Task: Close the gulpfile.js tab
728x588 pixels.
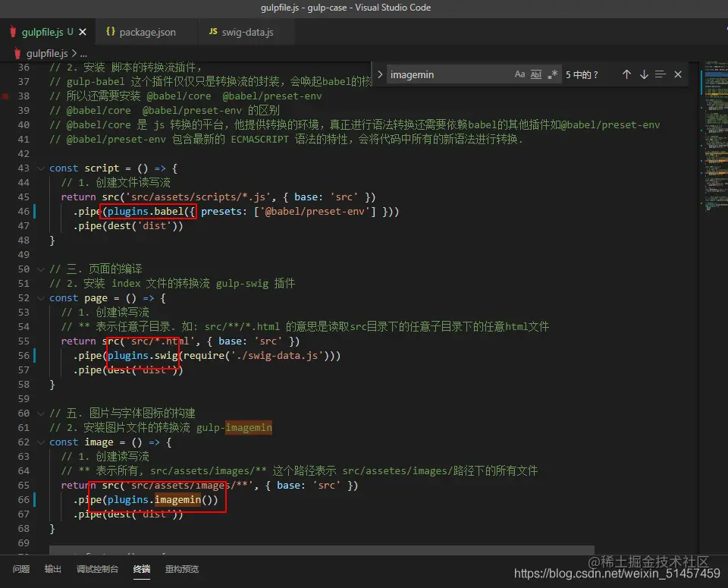Action: coord(83,32)
